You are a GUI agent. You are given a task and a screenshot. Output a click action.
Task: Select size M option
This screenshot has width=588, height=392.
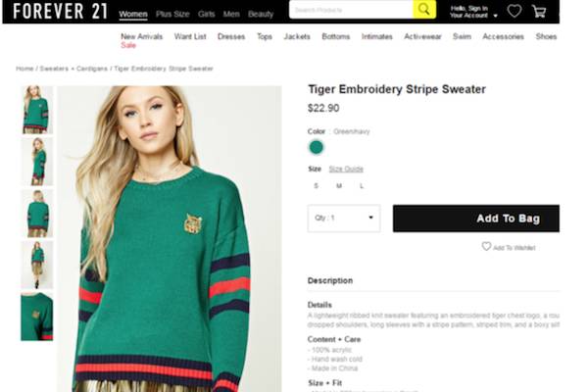[x=339, y=185]
